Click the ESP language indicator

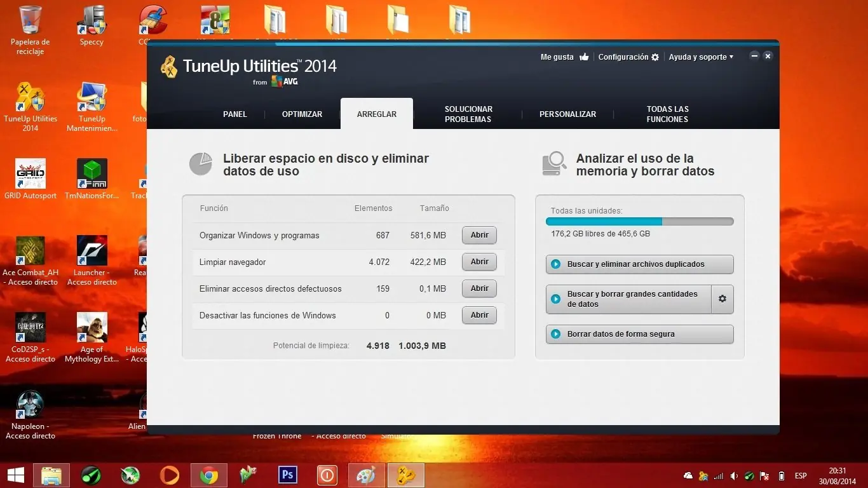point(801,476)
